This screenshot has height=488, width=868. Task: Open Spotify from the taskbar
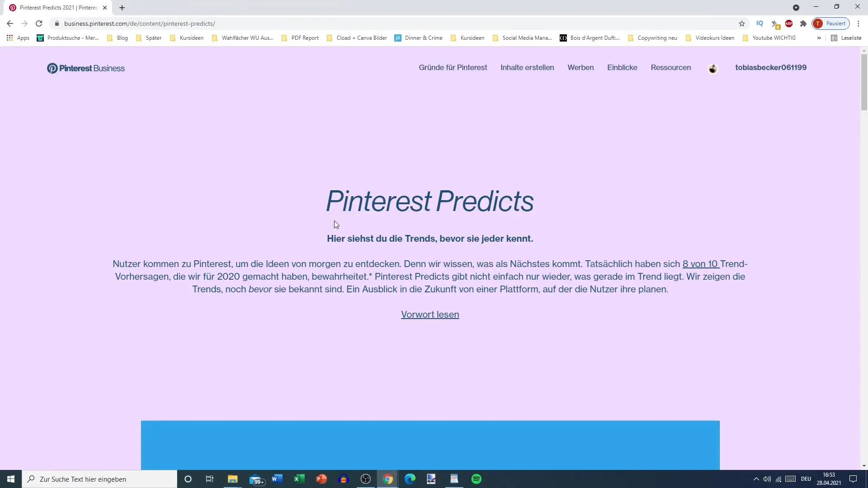477,479
